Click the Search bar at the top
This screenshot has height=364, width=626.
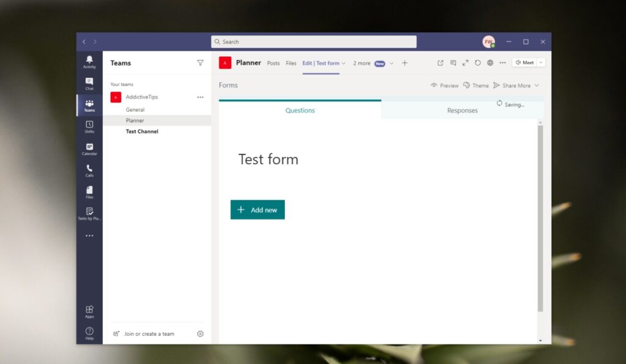(314, 41)
